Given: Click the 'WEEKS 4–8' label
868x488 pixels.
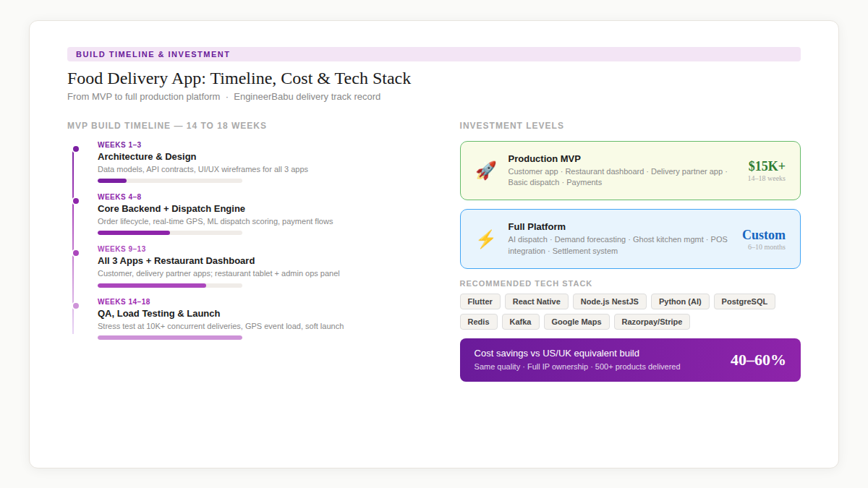Looking at the screenshot, I should (x=119, y=197).
